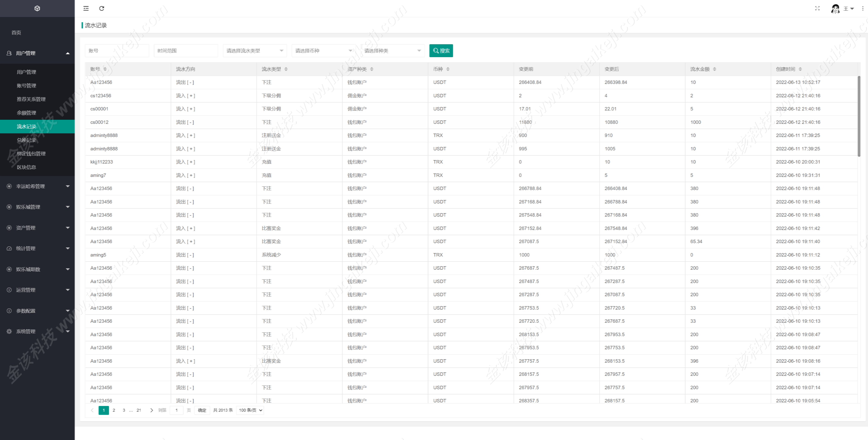Screen dimensions: 868x440
Task: Click the refresh icon in top bar
Action: (x=101, y=8)
